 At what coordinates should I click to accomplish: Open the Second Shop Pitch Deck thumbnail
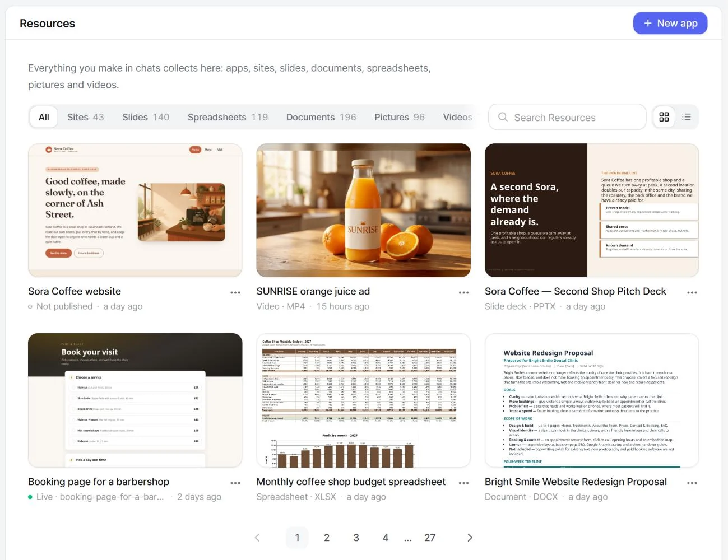click(592, 210)
